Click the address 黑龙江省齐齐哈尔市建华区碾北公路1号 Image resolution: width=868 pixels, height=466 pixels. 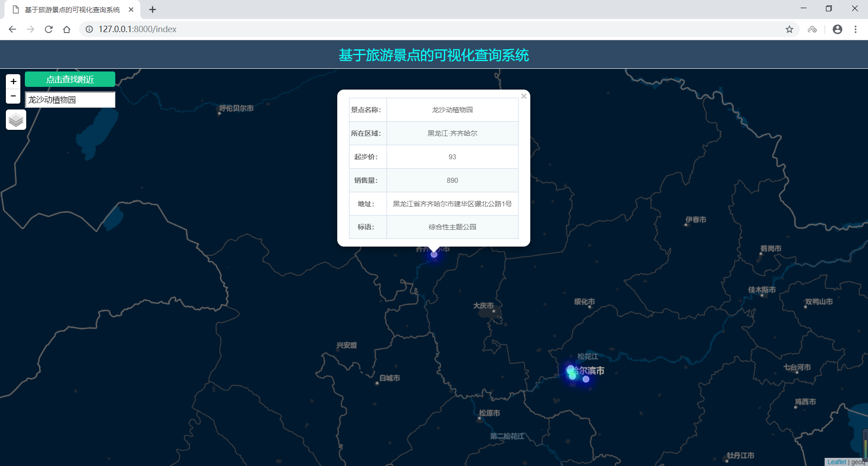click(452, 204)
